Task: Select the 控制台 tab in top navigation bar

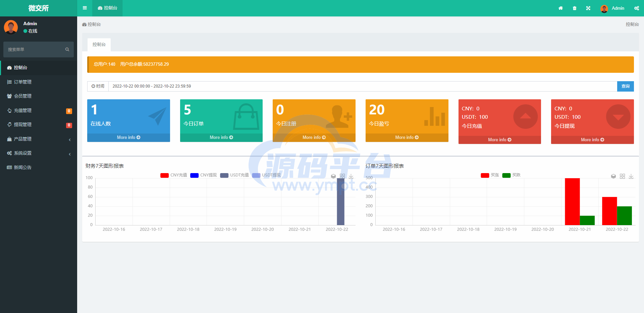Action: (x=107, y=8)
